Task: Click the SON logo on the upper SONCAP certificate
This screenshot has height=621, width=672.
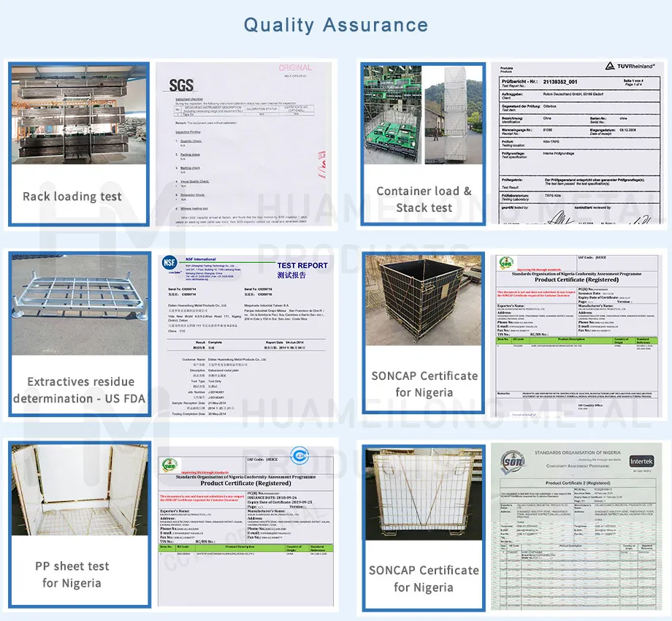Action: 505,262
